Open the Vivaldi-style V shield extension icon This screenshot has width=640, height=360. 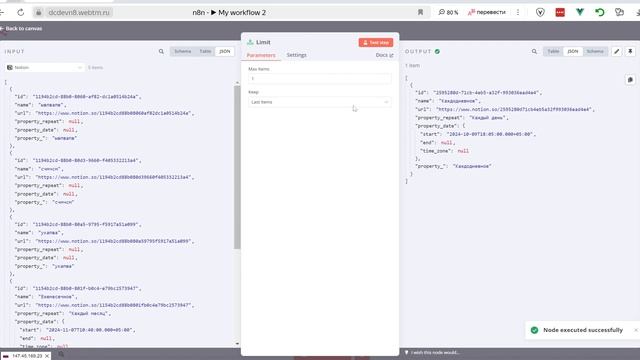[540, 13]
